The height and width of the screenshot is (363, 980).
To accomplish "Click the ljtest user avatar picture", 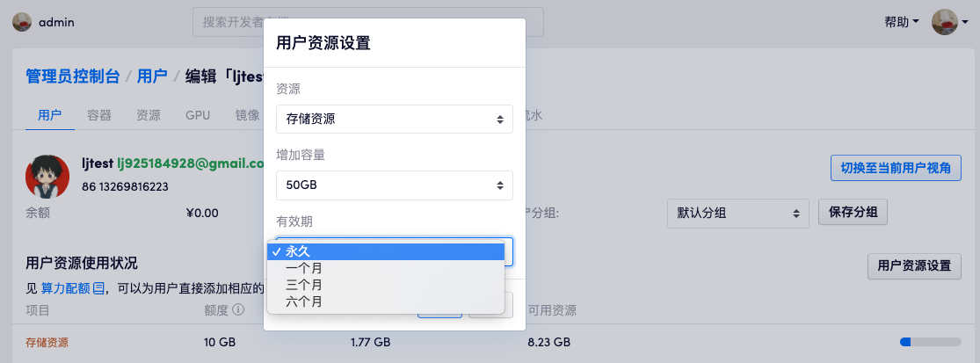I will (47, 176).
